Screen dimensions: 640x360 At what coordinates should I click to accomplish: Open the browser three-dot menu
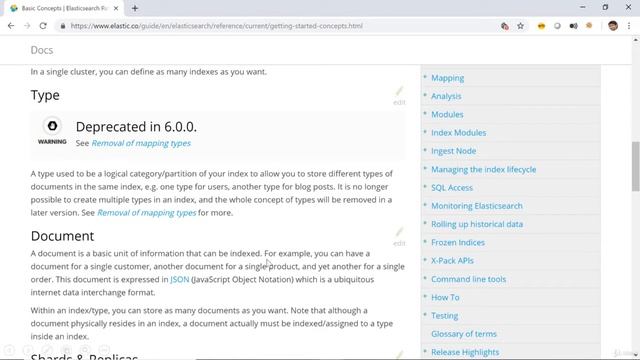tap(629, 26)
